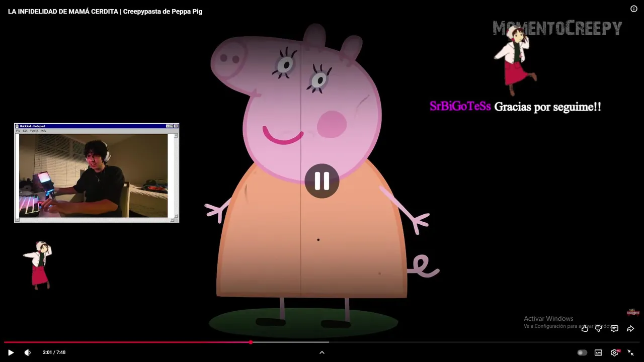Open the video info card icon
Viewport: 644px width, 362px height.
coord(634,9)
